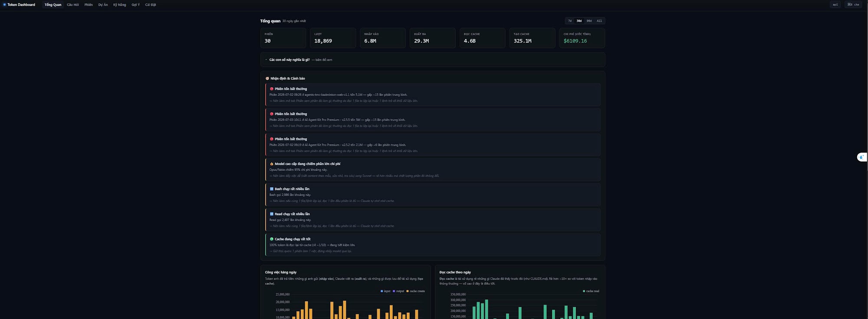
Task: Toggle the cache read legend entry
Action: click(591, 291)
